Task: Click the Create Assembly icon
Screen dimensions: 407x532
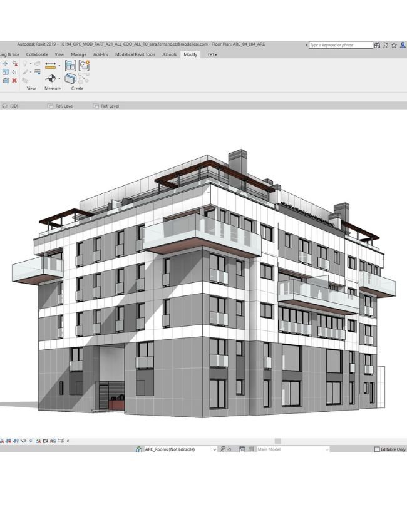Action: (71, 66)
